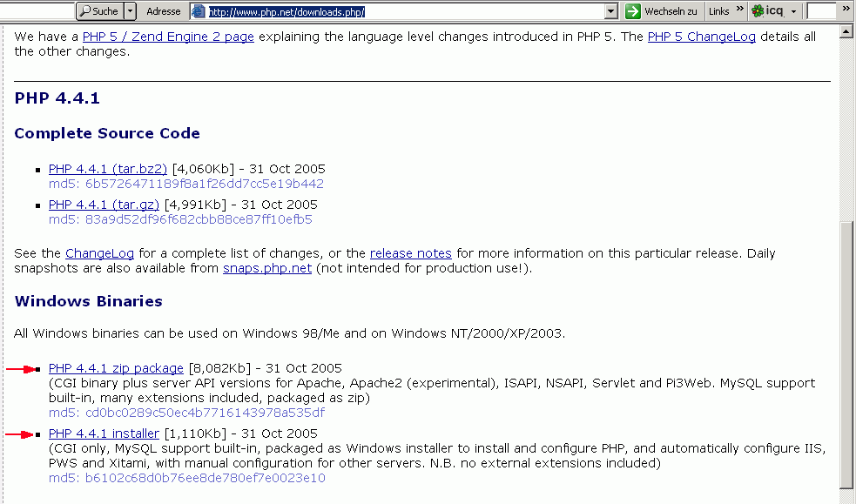Focus the address field with php.net URL
856x504 pixels.
(x=404, y=11)
